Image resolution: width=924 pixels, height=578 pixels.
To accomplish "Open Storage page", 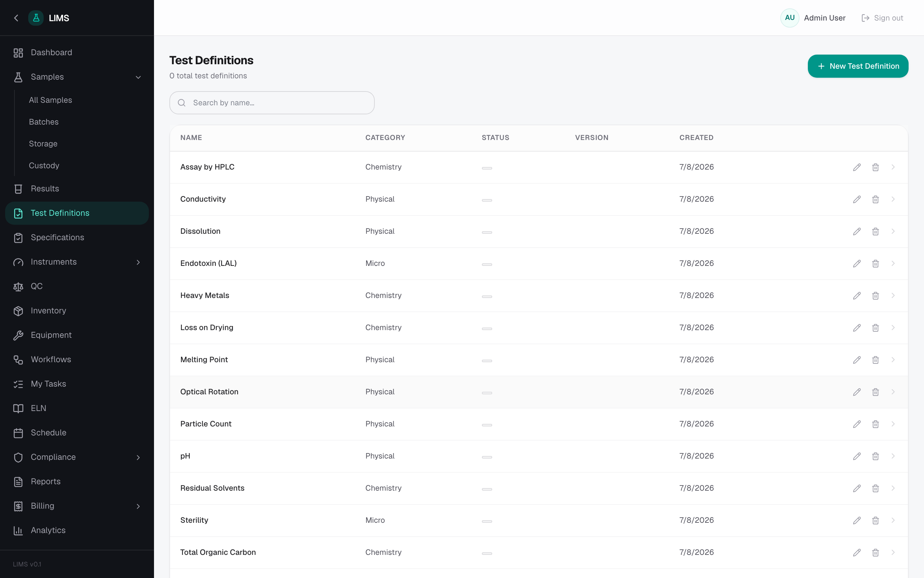I will pyautogui.click(x=43, y=144).
